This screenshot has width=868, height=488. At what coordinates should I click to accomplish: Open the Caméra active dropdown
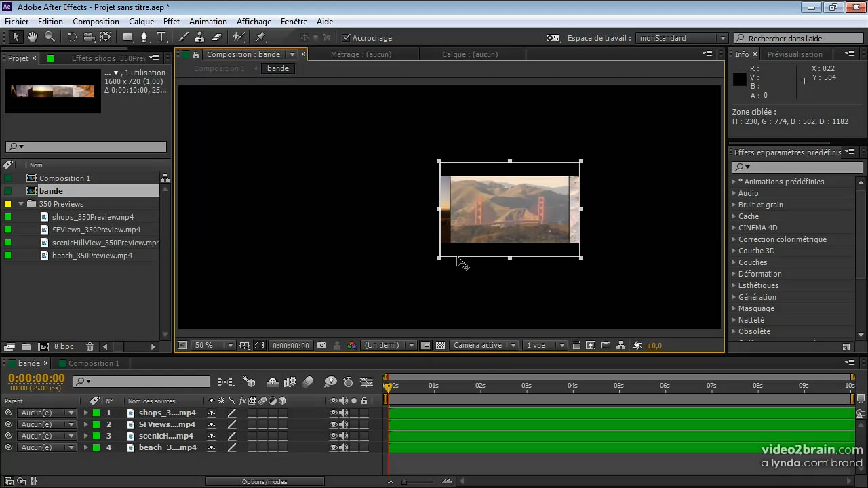(x=484, y=345)
